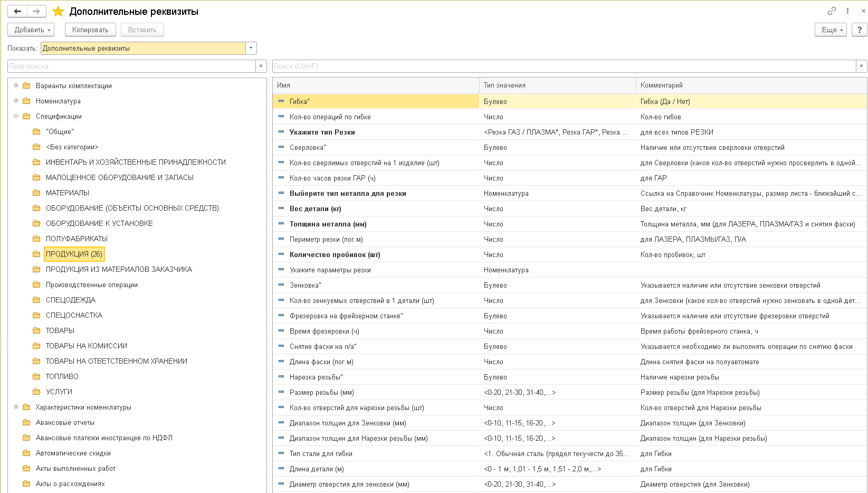Expand the Варианты комплектации tree node
868x493 pixels.
tap(16, 86)
